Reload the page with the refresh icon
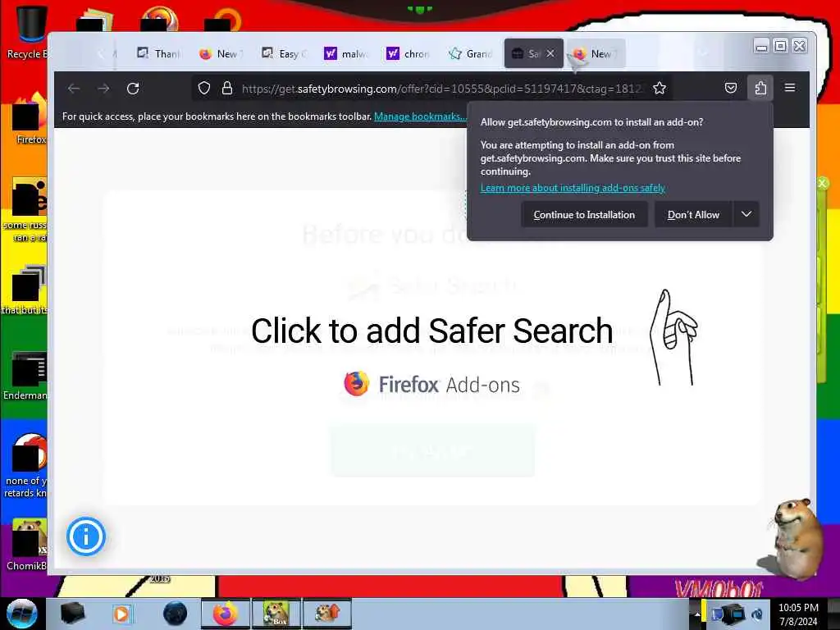This screenshot has width=840, height=630. pyautogui.click(x=133, y=89)
